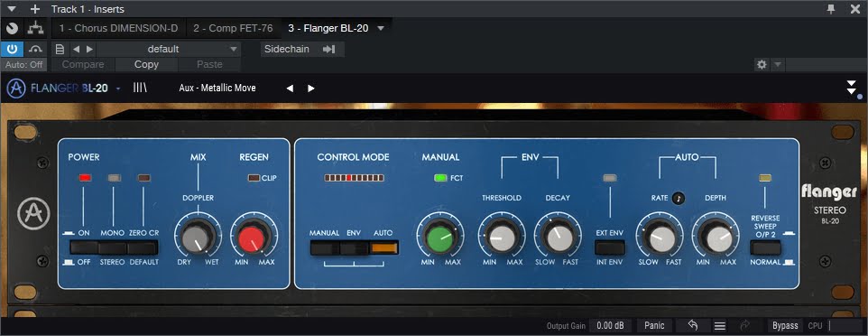
Task: Open the gear settings icon
Action: click(762, 64)
